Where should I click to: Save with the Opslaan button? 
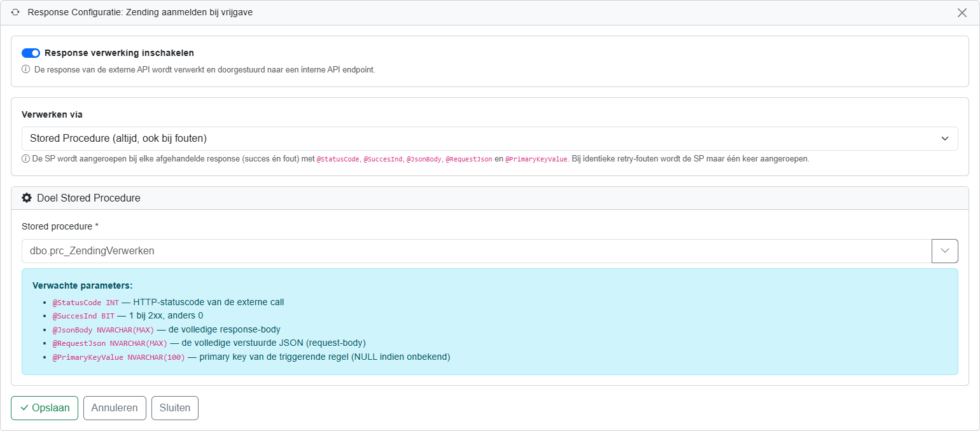(x=45, y=408)
